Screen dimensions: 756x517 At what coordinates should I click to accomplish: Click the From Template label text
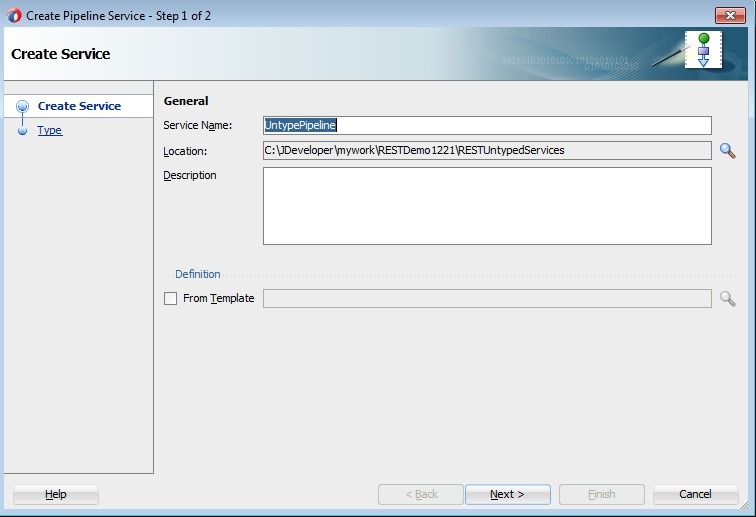(218, 298)
